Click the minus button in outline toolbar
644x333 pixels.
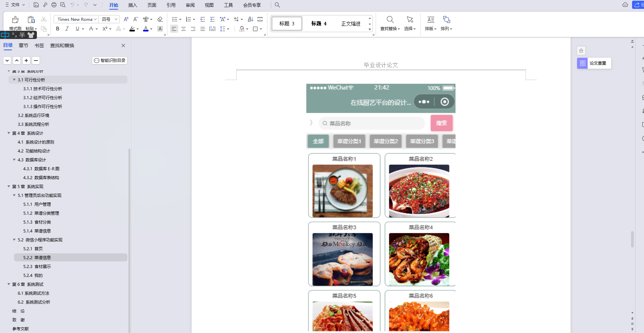(36, 61)
